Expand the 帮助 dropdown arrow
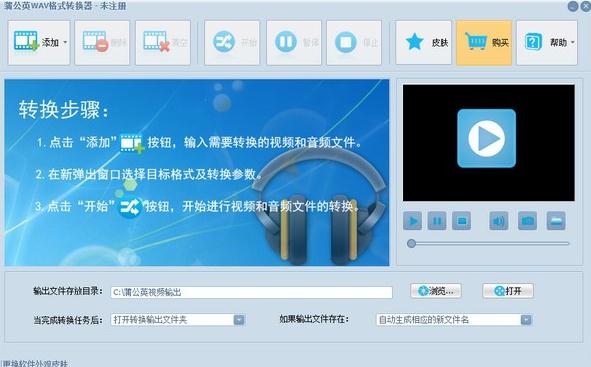Screen dimensions: 591x367 (x=573, y=42)
